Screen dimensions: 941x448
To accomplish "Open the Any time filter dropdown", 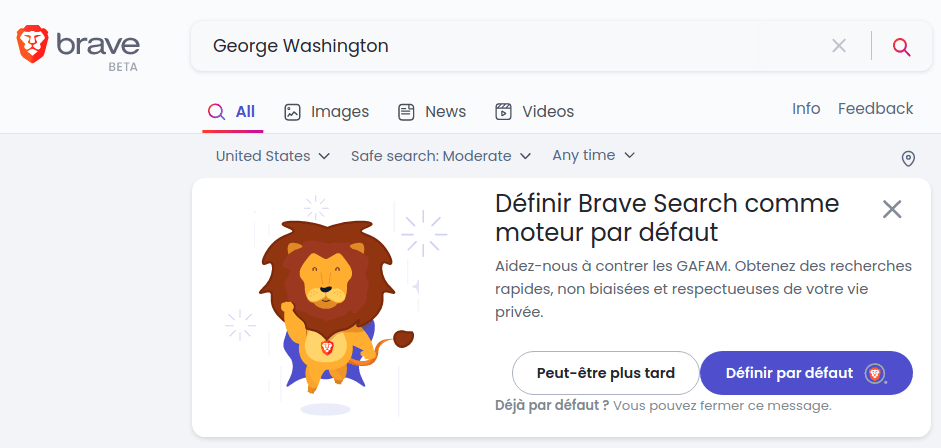I will 594,155.
